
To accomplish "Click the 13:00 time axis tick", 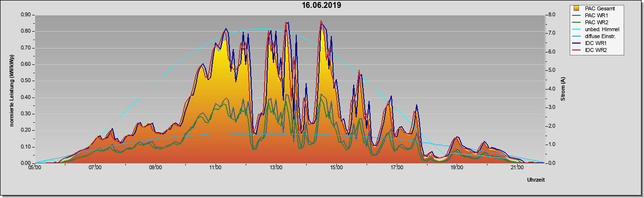I will pos(276,168).
